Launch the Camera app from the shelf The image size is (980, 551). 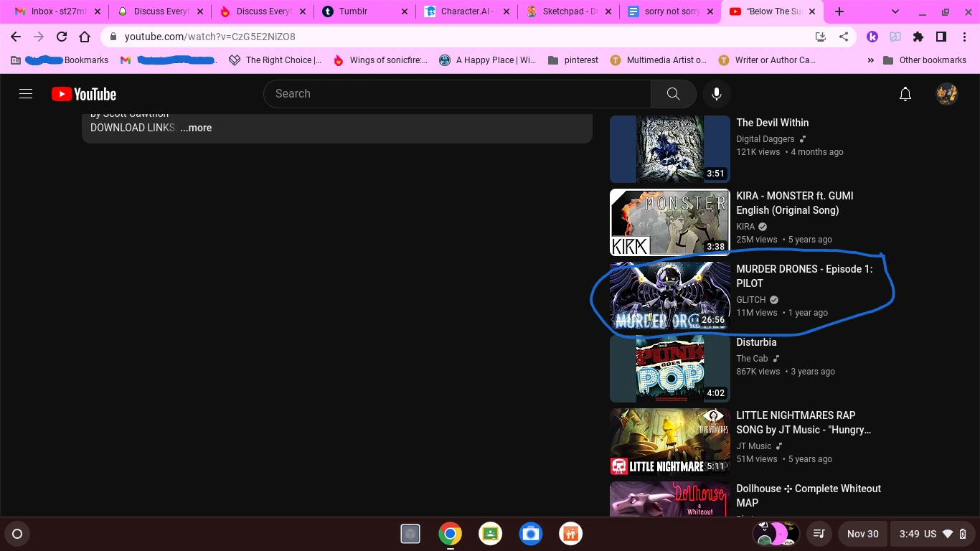[530, 534]
